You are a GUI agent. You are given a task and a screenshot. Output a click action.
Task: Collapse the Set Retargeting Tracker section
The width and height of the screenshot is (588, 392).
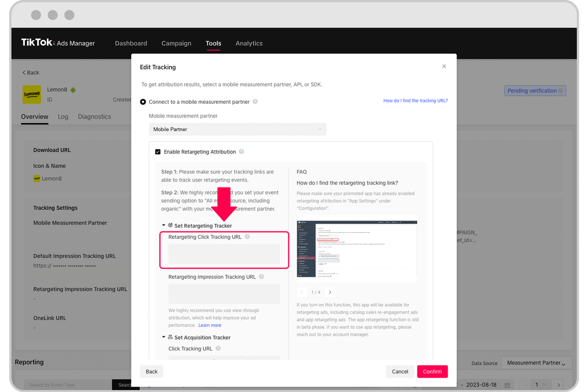pyautogui.click(x=164, y=226)
